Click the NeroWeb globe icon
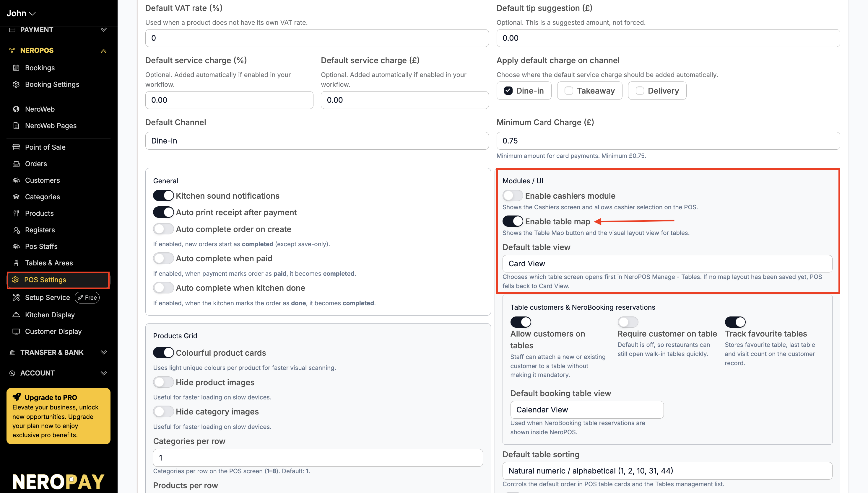Viewport: 868px width, 493px height. 16,109
